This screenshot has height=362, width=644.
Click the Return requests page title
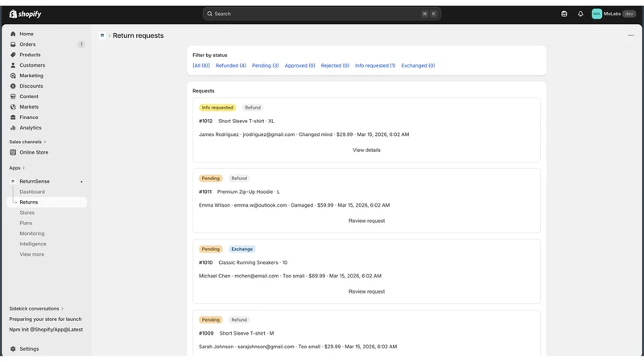(138, 35)
